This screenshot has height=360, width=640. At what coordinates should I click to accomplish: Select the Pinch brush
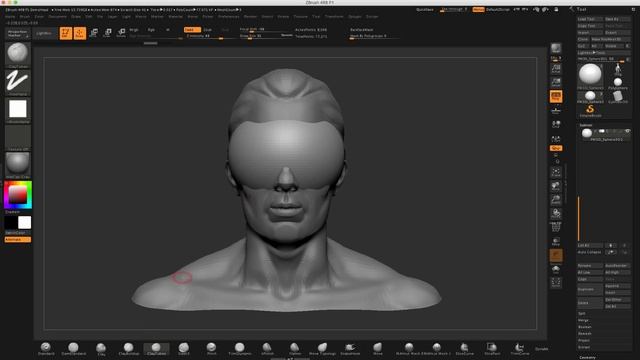point(211,349)
